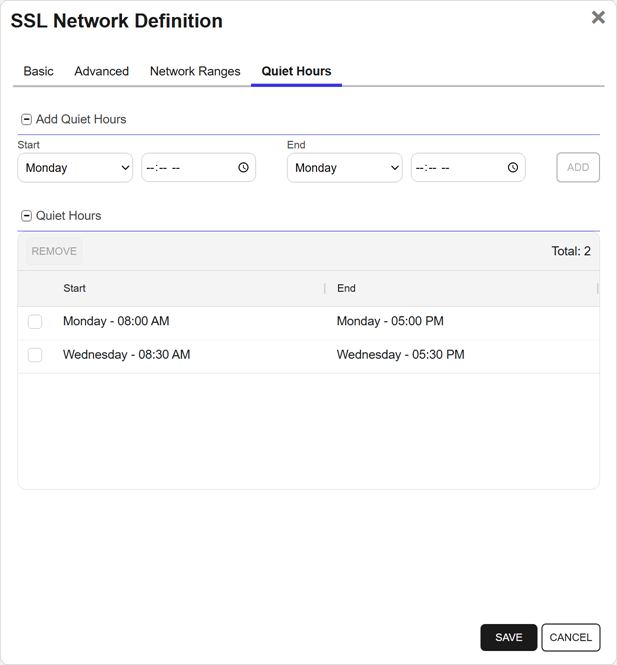Sort by the End column header
The width and height of the screenshot is (617, 665).
point(346,288)
